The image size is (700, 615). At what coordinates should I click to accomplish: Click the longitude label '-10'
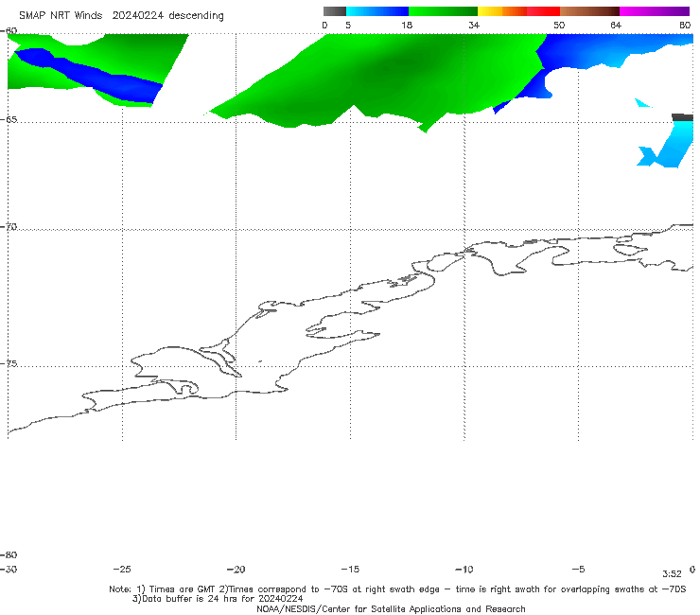(464, 569)
